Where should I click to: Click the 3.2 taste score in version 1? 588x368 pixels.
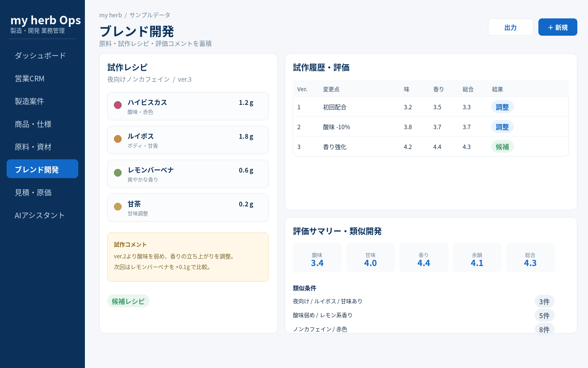click(x=408, y=107)
